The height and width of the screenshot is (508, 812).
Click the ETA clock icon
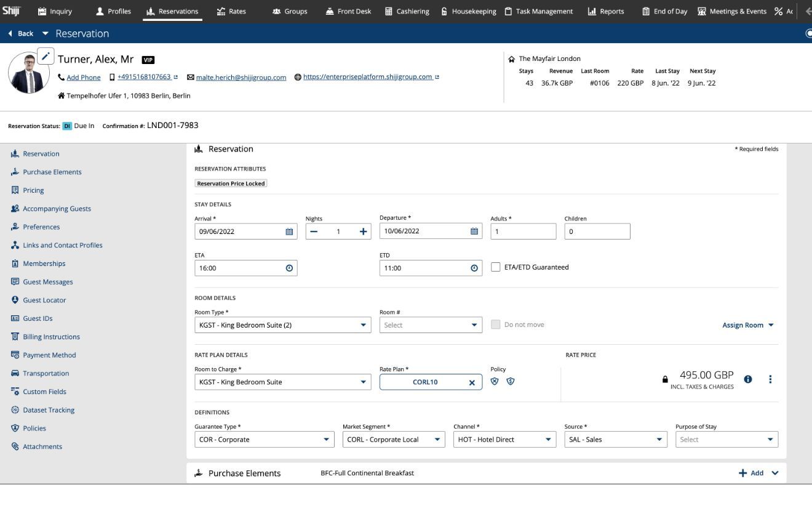[x=289, y=268]
